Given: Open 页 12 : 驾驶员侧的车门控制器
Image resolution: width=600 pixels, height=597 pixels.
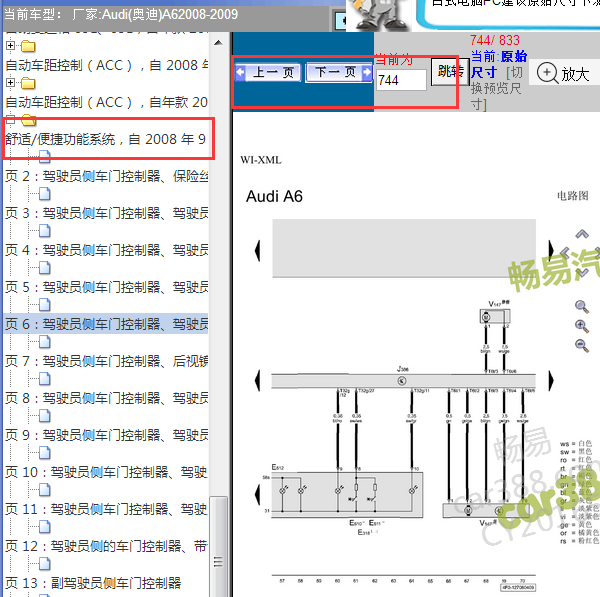Looking at the screenshot, I should pyautogui.click(x=107, y=546).
